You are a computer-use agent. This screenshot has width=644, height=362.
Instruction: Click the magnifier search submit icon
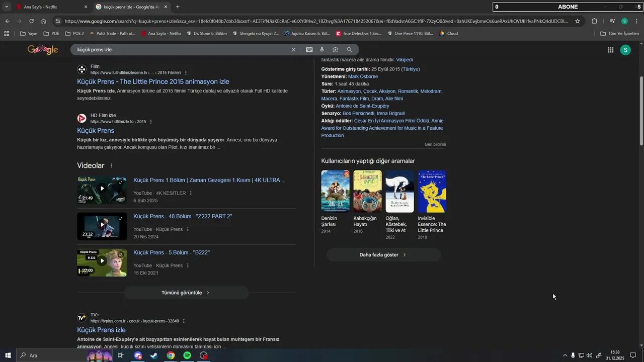[349, 50]
